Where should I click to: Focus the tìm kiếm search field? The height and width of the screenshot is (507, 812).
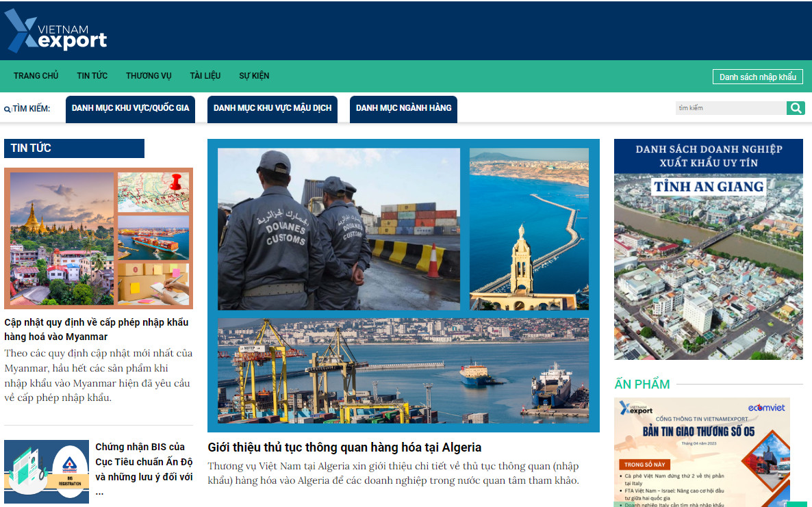pos(730,108)
